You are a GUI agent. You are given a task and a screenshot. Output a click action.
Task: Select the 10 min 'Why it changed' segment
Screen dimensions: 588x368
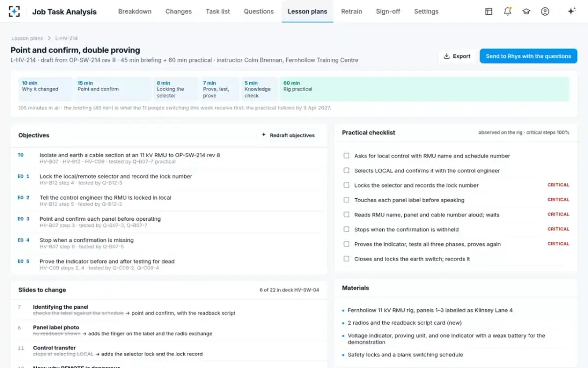[45, 89]
